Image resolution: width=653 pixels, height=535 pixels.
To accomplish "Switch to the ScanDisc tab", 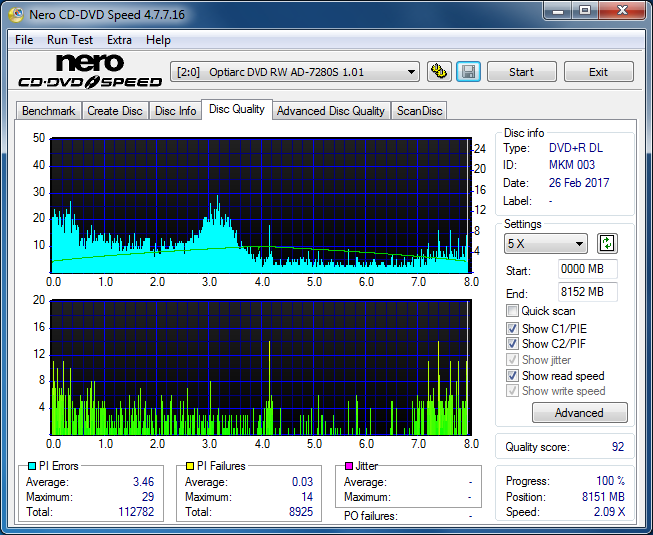I will pyautogui.click(x=419, y=111).
